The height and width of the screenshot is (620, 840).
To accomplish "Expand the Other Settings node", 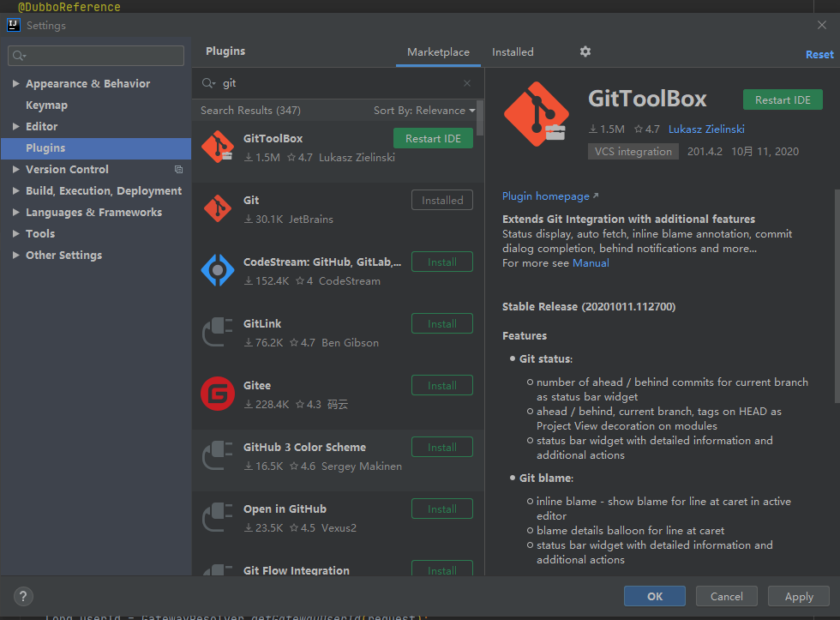I will 15,255.
